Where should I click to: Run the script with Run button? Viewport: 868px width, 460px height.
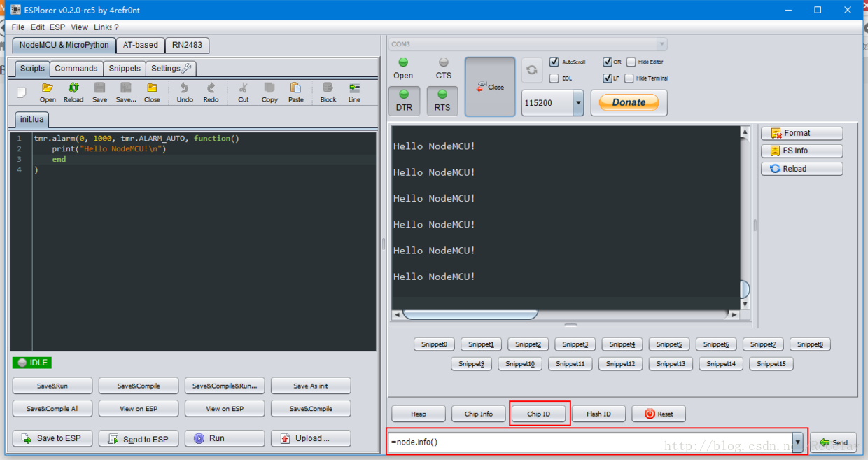pyautogui.click(x=225, y=438)
